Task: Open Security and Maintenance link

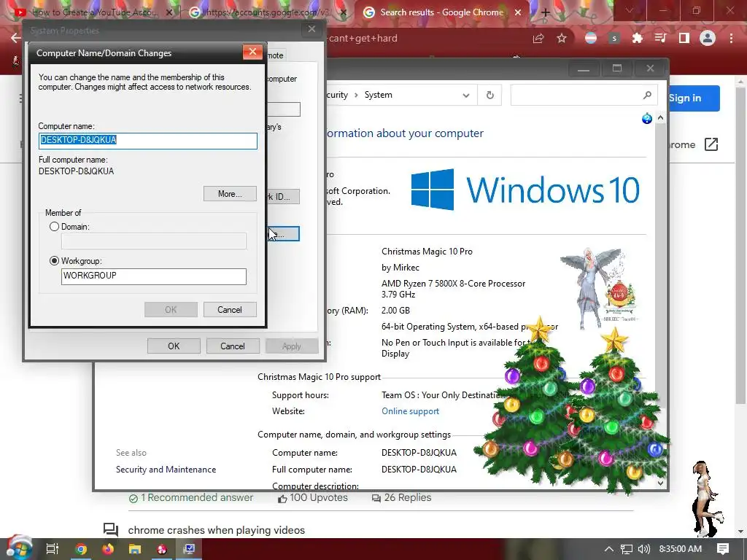Action: point(166,470)
